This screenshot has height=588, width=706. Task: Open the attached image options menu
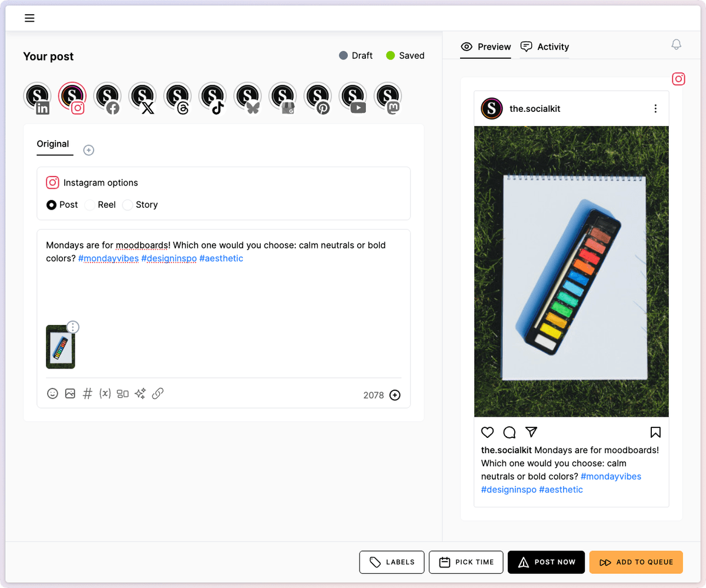tap(72, 327)
